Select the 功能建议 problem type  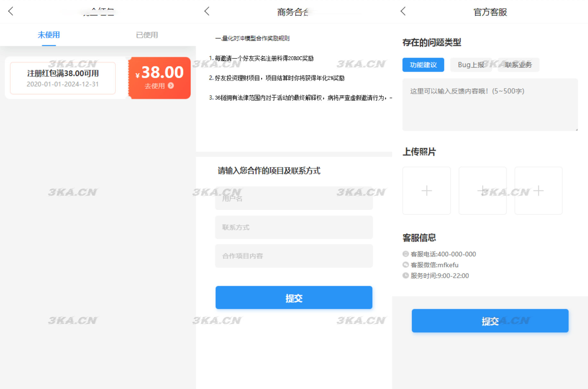tap(423, 65)
